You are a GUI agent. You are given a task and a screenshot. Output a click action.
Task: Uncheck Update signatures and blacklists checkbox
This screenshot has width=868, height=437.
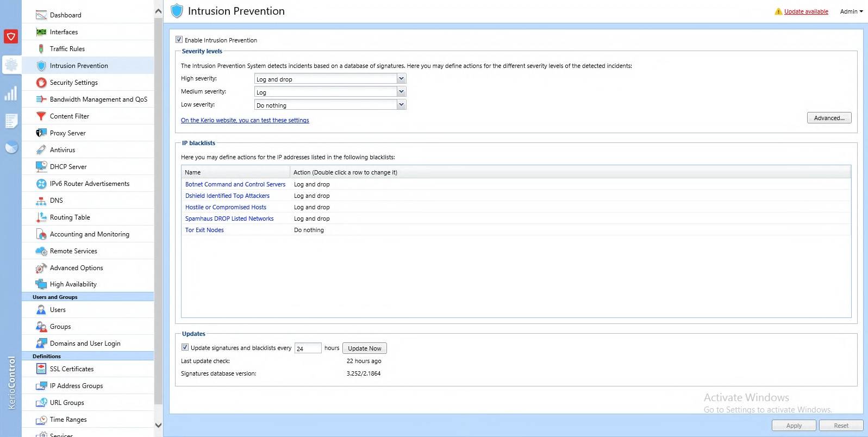[185, 347]
